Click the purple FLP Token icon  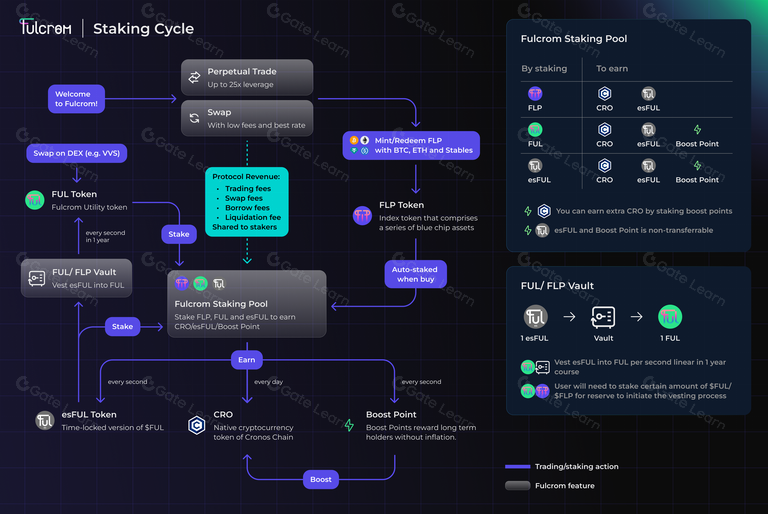tap(362, 215)
